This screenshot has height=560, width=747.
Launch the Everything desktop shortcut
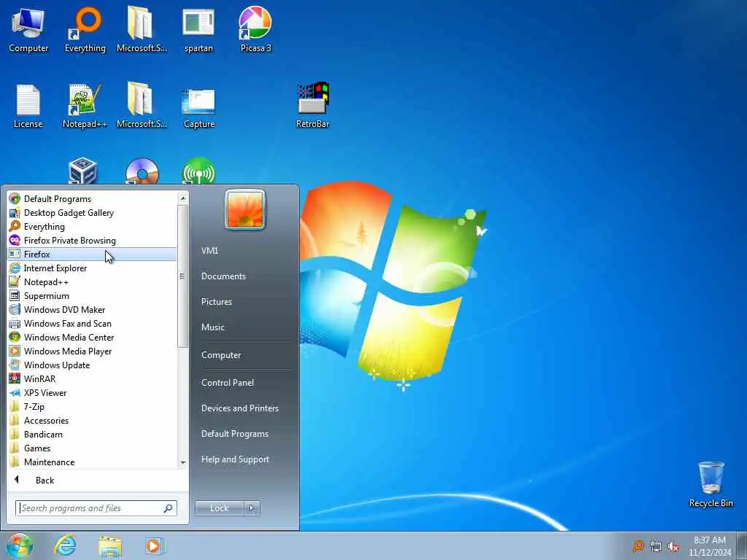85,29
